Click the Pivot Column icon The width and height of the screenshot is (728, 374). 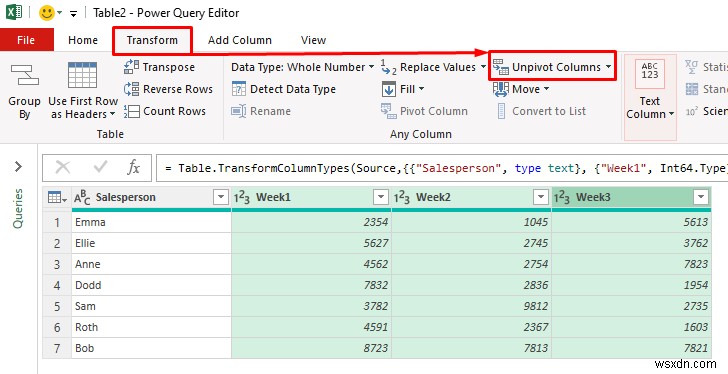[388, 111]
